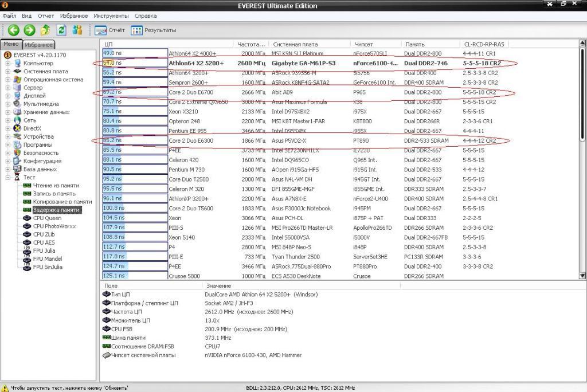
Task: Click the Тест hourglass icon
Action: click(x=17, y=178)
